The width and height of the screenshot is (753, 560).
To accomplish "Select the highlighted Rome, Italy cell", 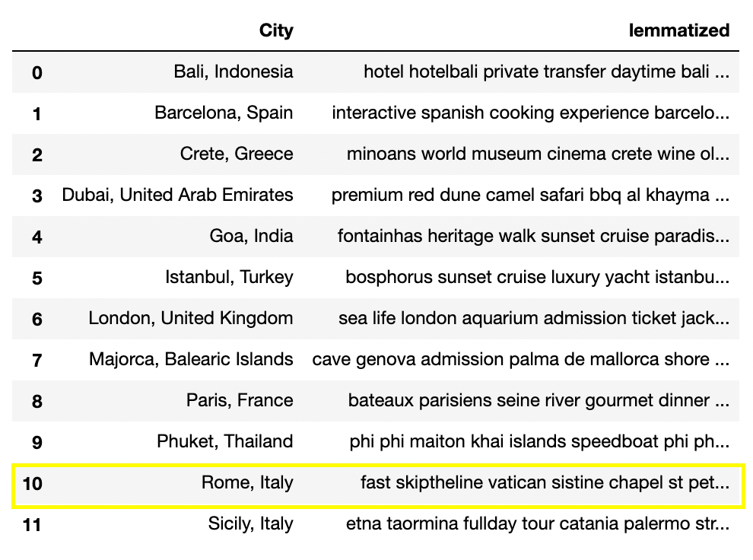I will [x=247, y=482].
